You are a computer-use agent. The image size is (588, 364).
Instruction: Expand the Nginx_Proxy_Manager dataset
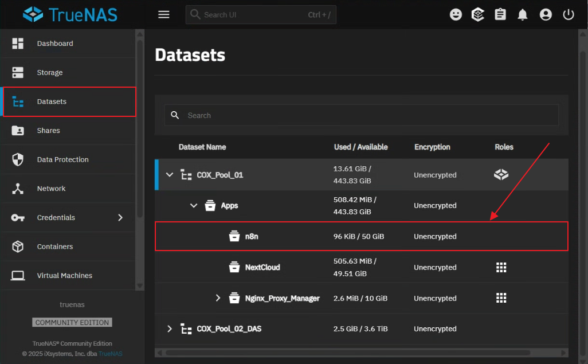point(218,298)
